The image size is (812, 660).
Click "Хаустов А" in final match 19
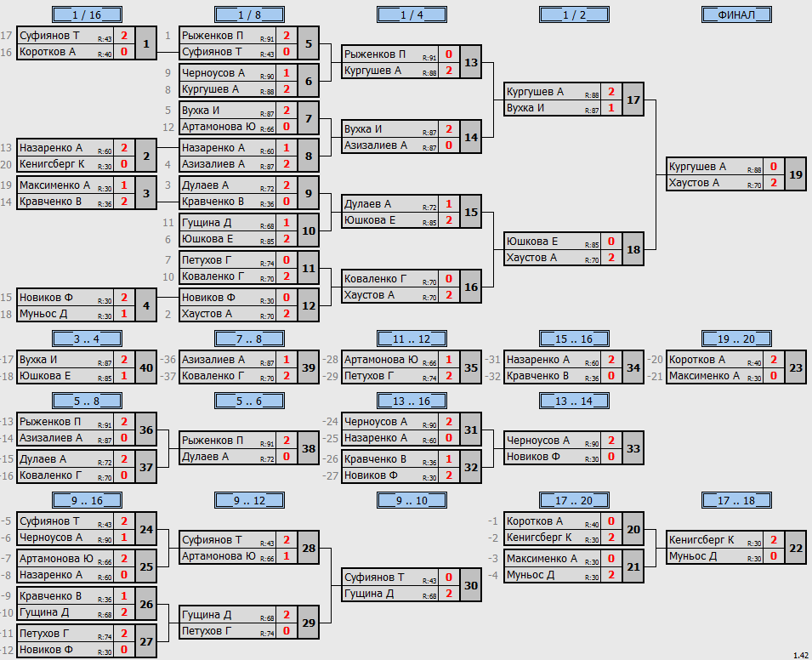click(x=694, y=183)
